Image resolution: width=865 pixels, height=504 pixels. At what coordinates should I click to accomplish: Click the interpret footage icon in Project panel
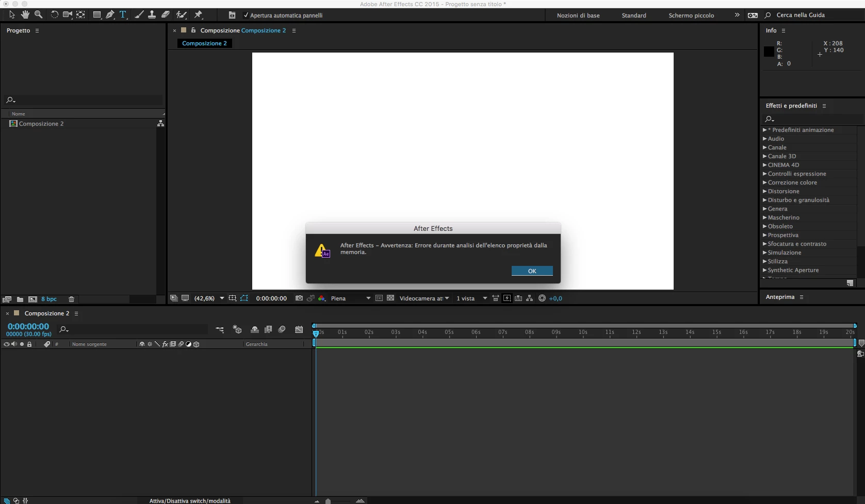7,299
